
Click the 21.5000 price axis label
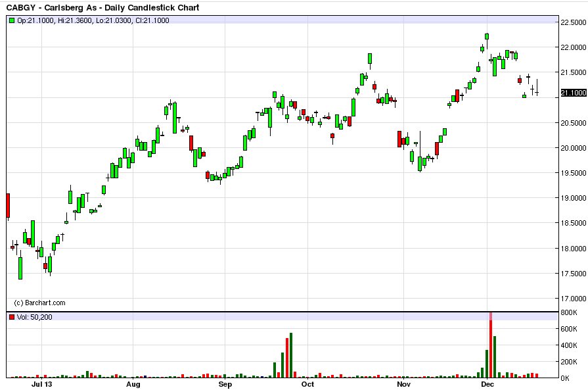point(574,72)
